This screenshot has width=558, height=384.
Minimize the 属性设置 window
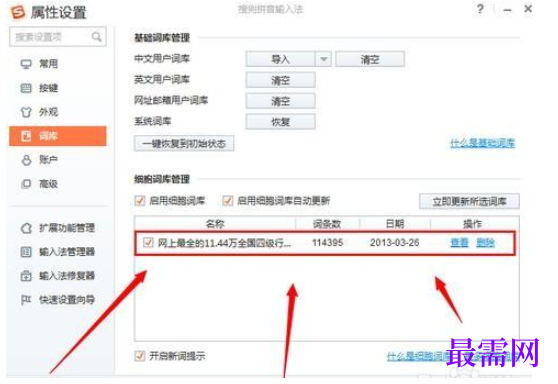(x=507, y=10)
